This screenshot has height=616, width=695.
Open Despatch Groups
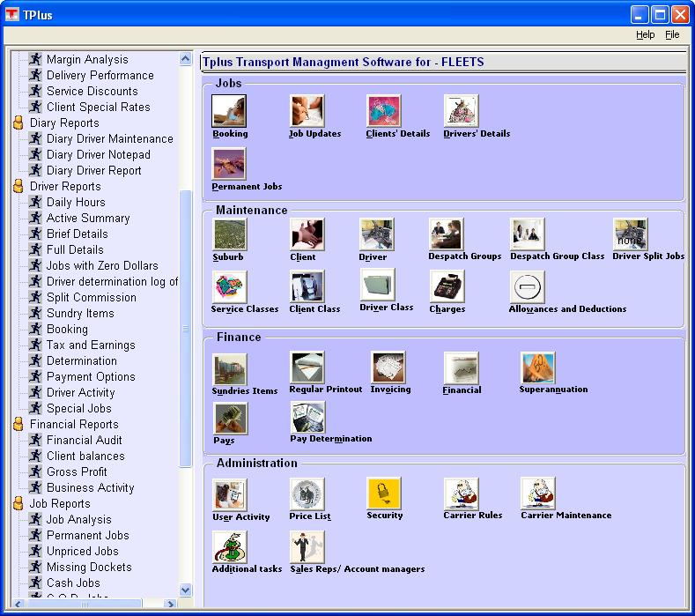pos(447,234)
